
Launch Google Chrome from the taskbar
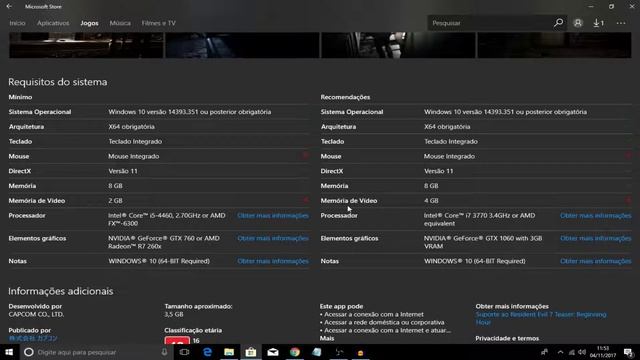(295, 352)
